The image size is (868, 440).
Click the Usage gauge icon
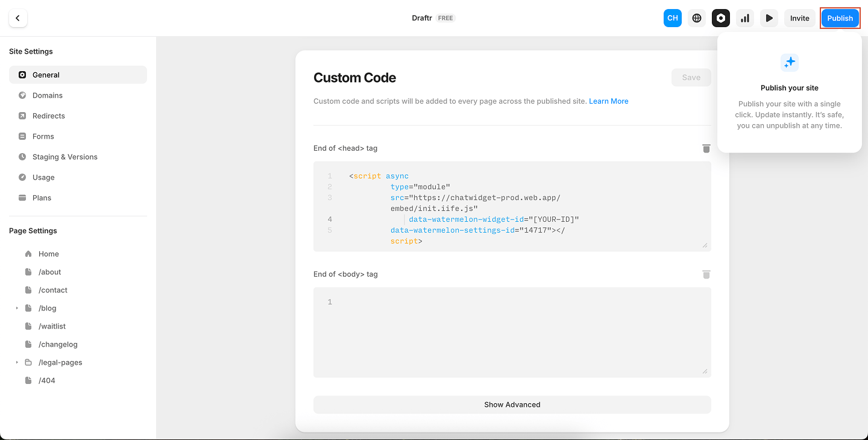click(x=22, y=177)
